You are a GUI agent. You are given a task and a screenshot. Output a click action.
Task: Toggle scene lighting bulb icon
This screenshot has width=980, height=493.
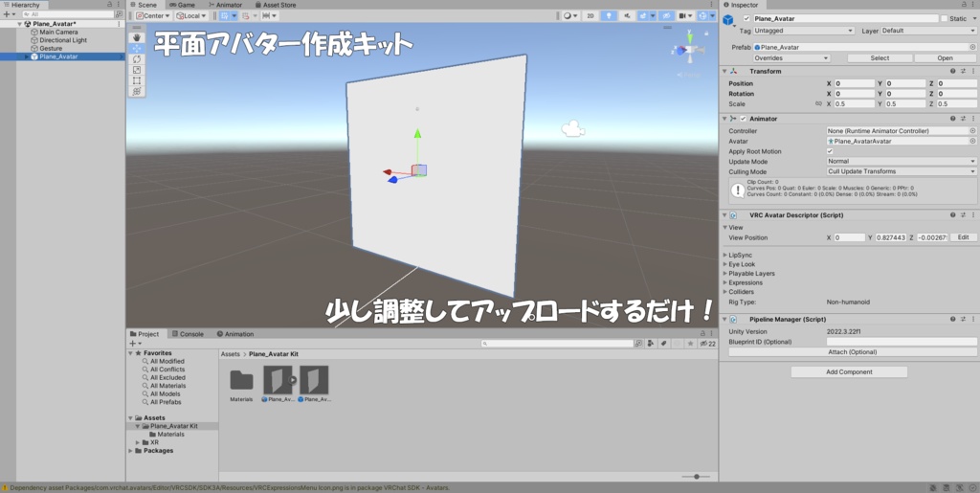click(x=609, y=15)
